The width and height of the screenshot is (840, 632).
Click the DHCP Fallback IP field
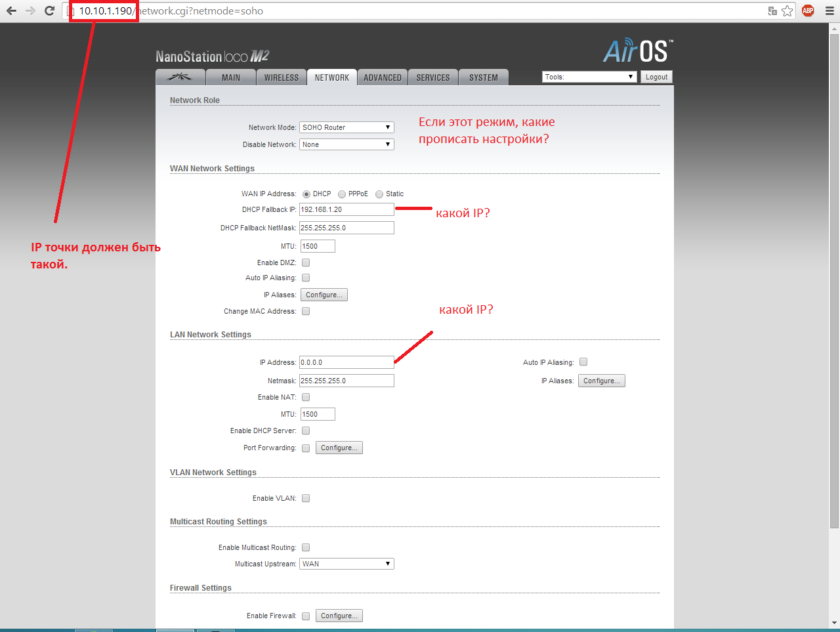346,209
